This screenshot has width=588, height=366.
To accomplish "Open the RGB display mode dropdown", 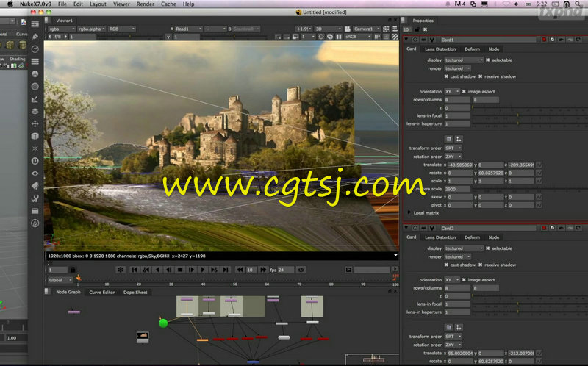I will (x=121, y=29).
